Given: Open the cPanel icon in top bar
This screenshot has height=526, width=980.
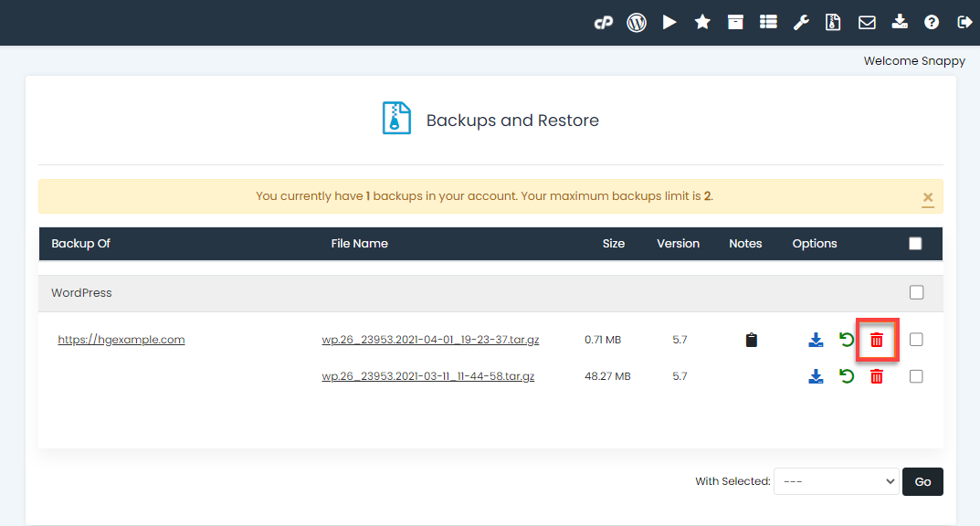Looking at the screenshot, I should click(603, 23).
